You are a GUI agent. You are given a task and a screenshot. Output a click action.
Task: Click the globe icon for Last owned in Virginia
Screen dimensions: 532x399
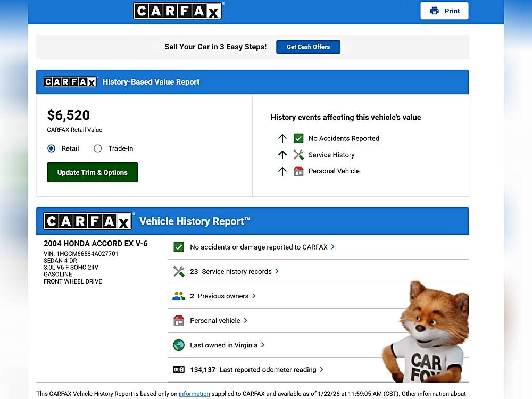point(179,345)
